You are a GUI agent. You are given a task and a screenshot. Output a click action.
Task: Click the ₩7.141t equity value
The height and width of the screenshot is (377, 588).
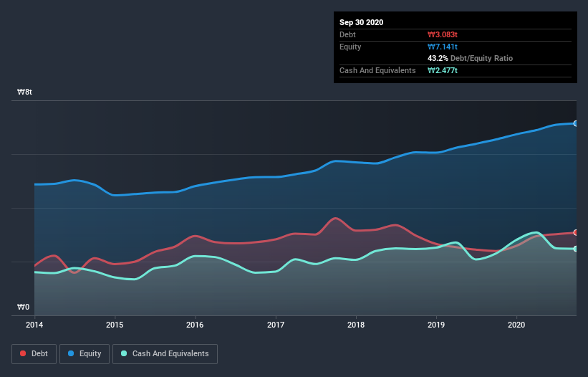pos(443,47)
